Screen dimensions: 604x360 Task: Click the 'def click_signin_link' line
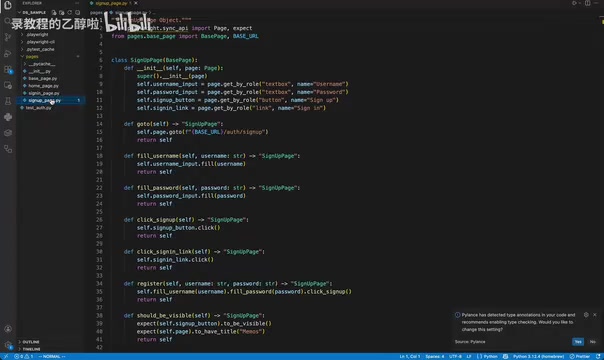(194, 251)
